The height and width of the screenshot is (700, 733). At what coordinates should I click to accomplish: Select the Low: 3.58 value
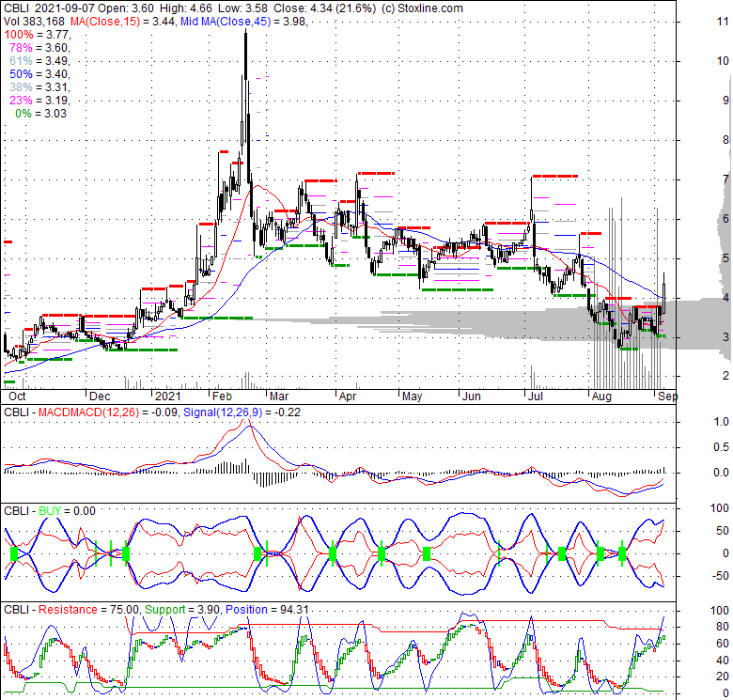242,8
